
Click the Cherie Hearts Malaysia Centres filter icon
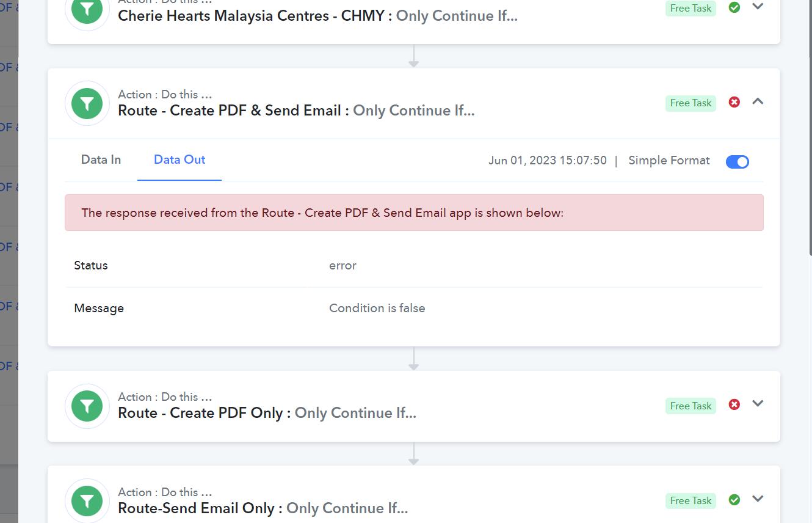pyautogui.click(x=87, y=9)
